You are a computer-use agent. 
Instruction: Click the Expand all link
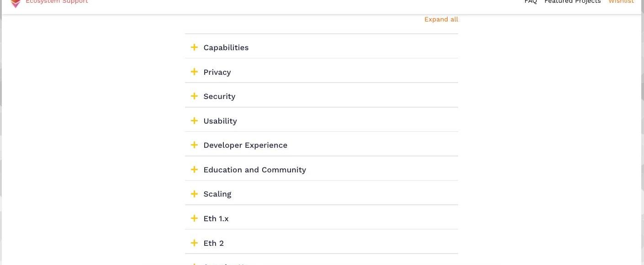(x=441, y=19)
